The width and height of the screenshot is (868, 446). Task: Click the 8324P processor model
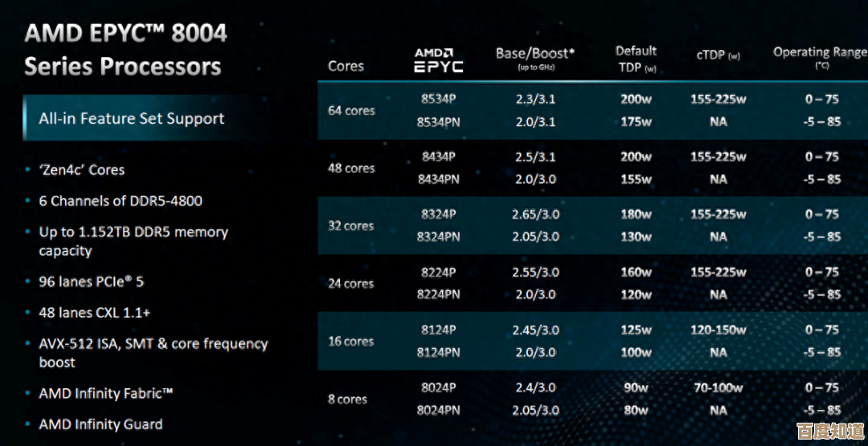click(x=438, y=214)
